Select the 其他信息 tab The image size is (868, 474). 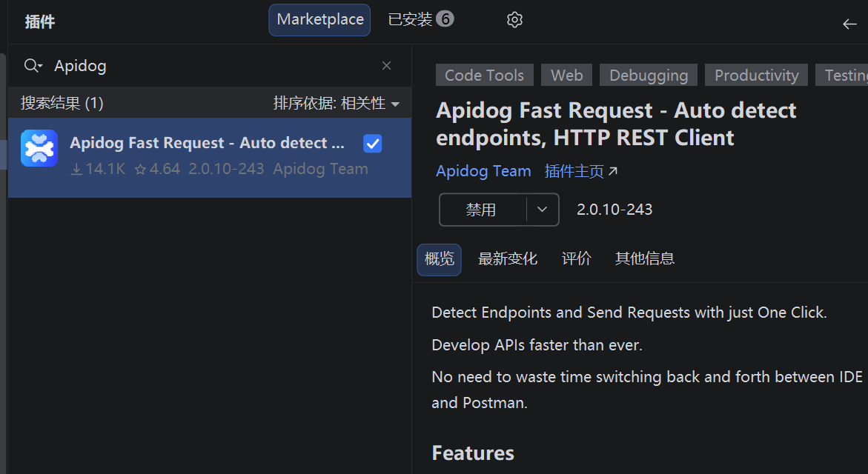(644, 258)
